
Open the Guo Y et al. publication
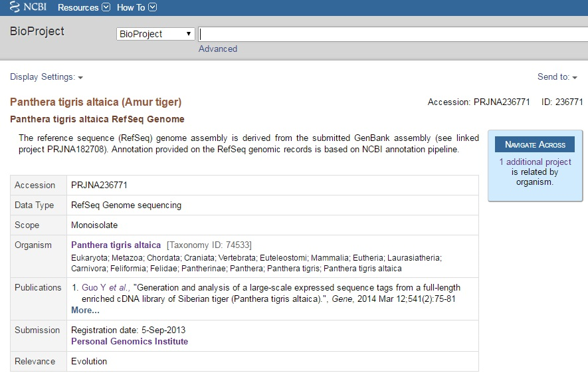pyautogui.click(x=106, y=288)
